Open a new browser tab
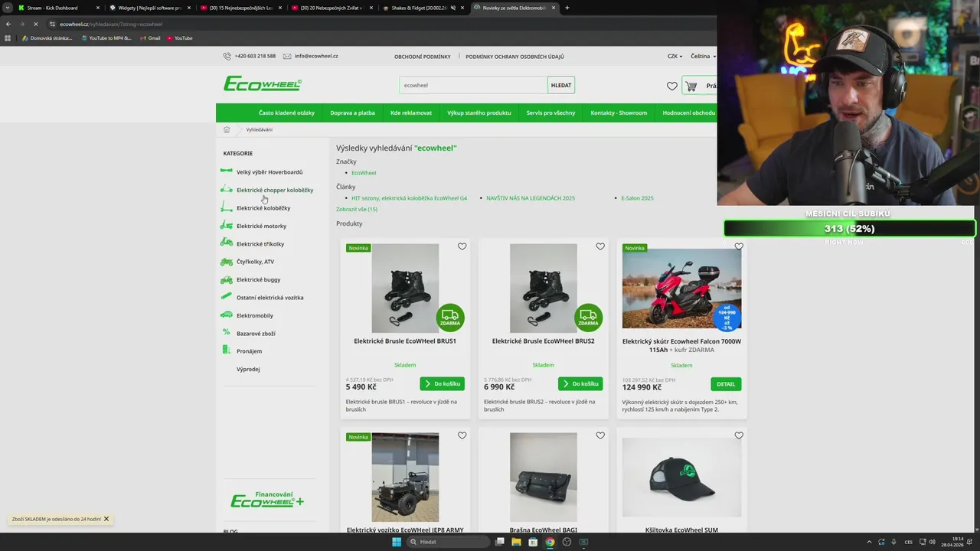980x551 pixels. (567, 8)
